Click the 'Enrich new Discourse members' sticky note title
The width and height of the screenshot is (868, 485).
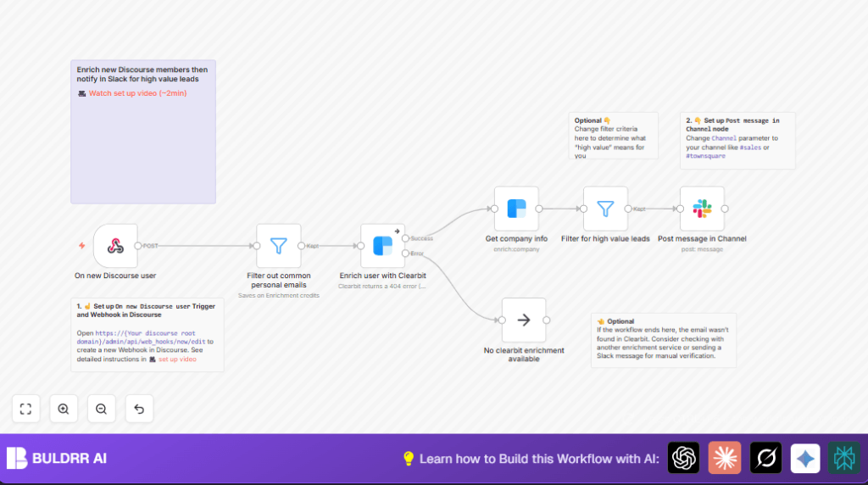pyautogui.click(x=142, y=74)
